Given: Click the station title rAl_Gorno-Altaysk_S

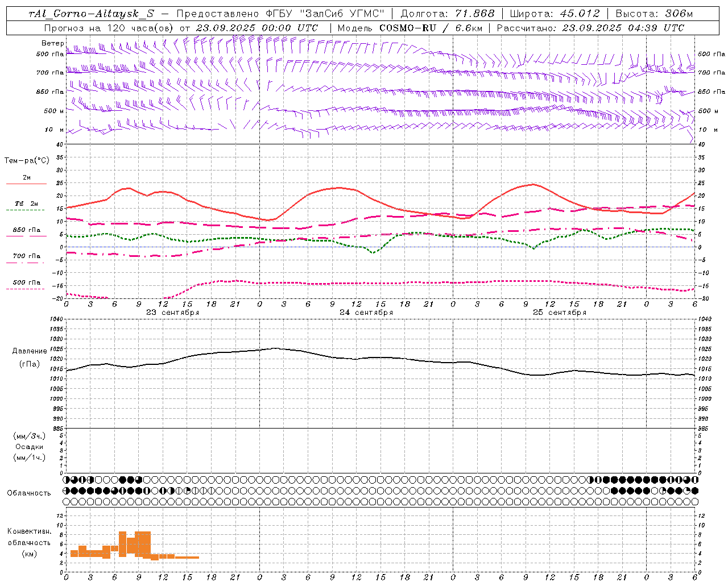Looking at the screenshot, I should click(x=91, y=14).
